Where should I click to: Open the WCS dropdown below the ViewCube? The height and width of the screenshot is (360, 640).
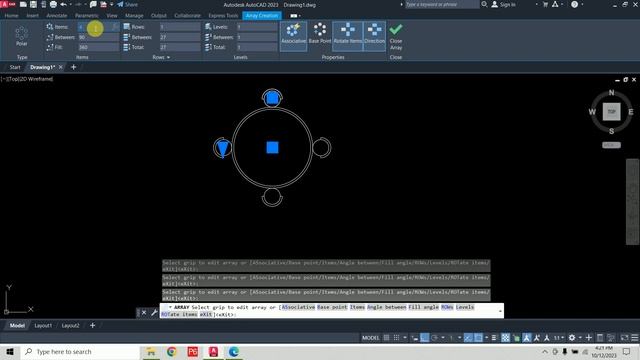pyautogui.click(x=611, y=145)
